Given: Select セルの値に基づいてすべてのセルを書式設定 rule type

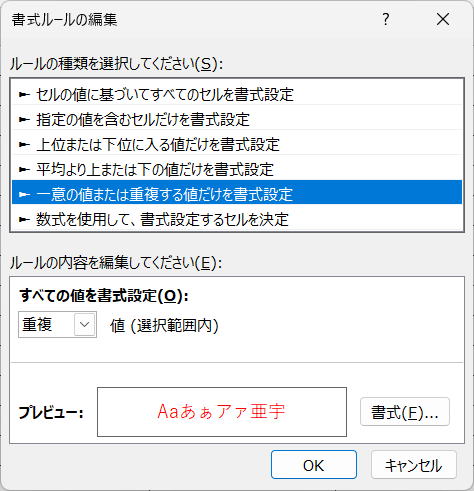Looking at the screenshot, I should coord(237,95).
